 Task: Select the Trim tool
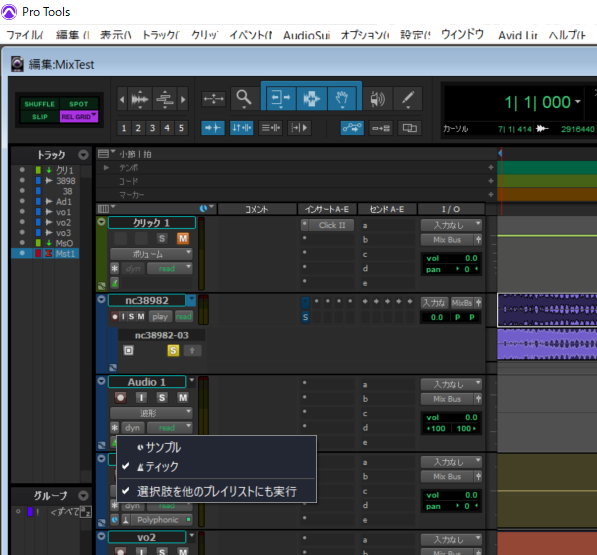click(x=281, y=99)
